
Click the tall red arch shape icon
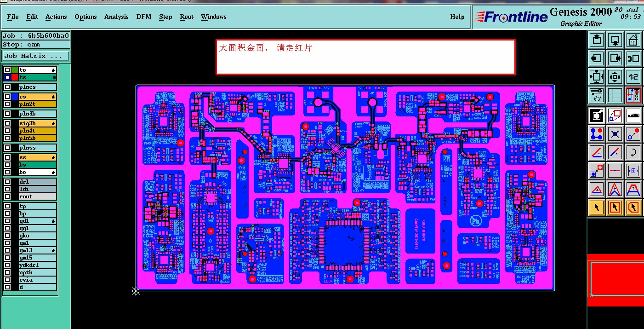(615, 189)
